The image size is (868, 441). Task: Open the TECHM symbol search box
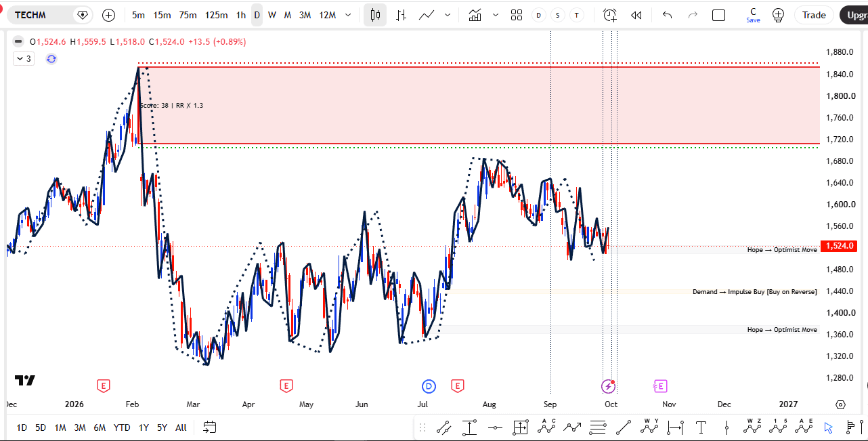pos(51,15)
